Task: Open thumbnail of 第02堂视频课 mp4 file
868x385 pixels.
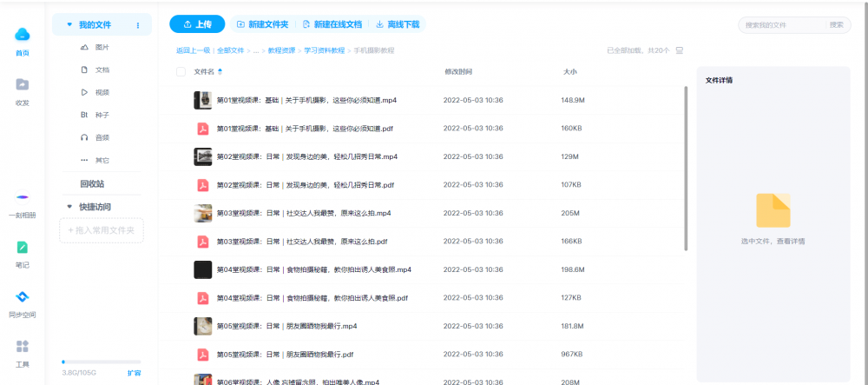Action: point(202,156)
